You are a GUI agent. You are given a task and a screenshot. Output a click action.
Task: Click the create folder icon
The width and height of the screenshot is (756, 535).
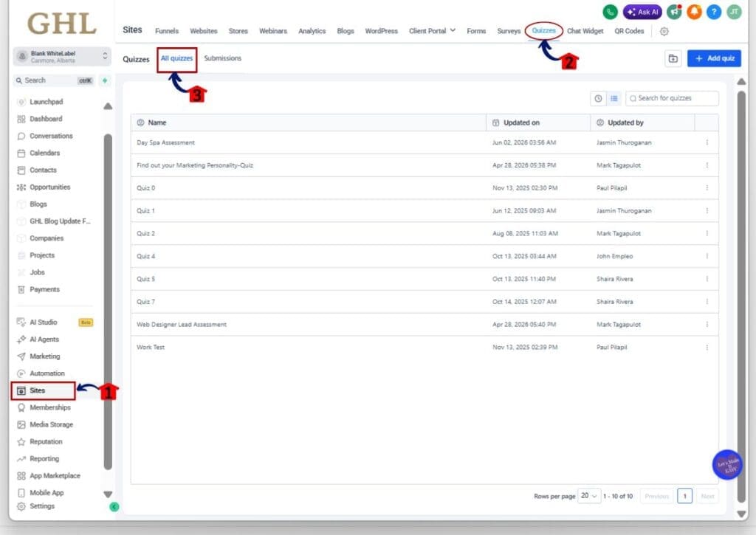coord(673,59)
